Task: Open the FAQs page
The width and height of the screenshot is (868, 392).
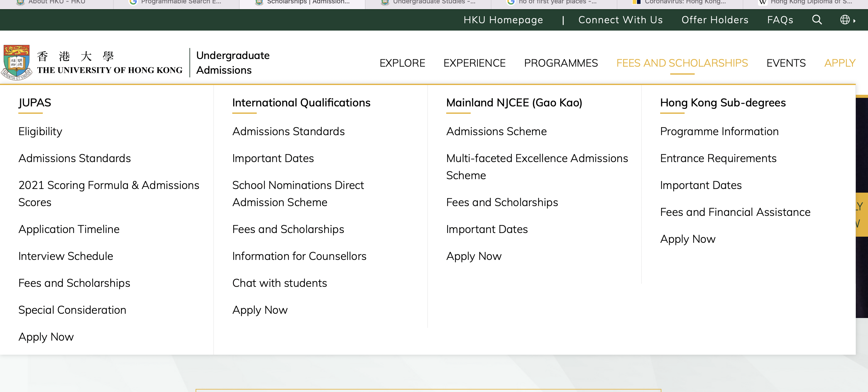Action: coord(780,20)
